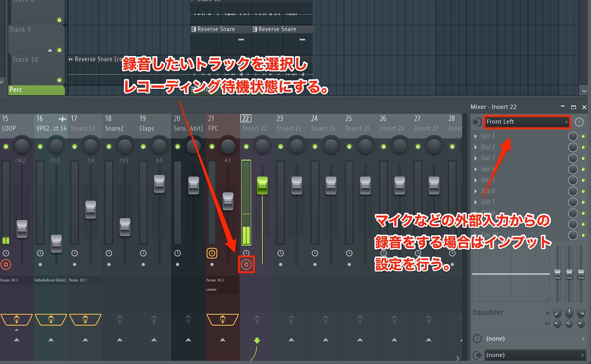
Task: Click the audio input icon left of Front Left
Action: point(477,122)
